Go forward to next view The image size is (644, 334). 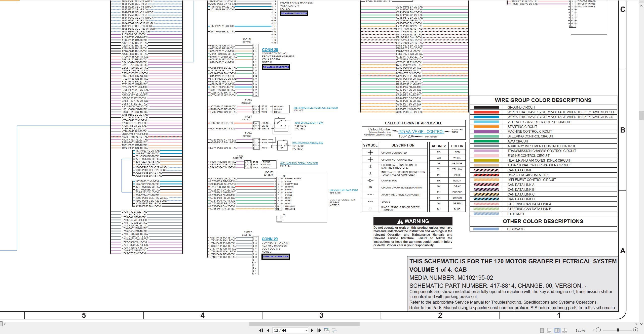(x=334, y=330)
